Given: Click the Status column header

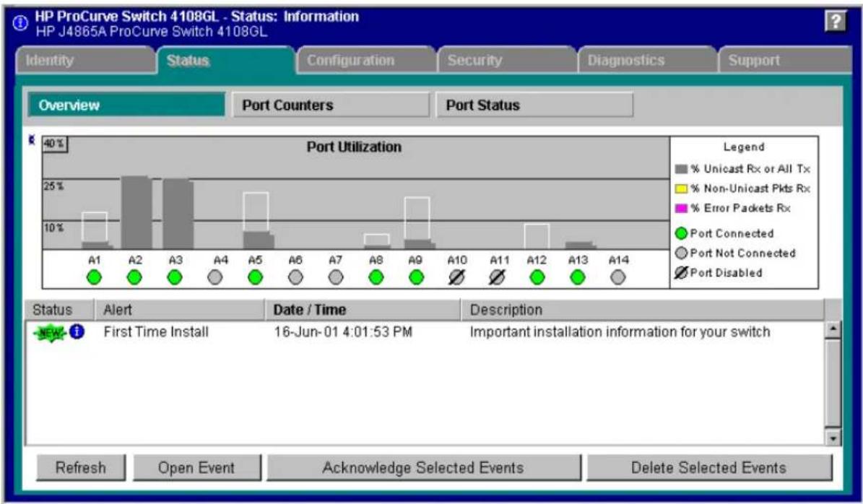Looking at the screenshot, I should 60,310.
